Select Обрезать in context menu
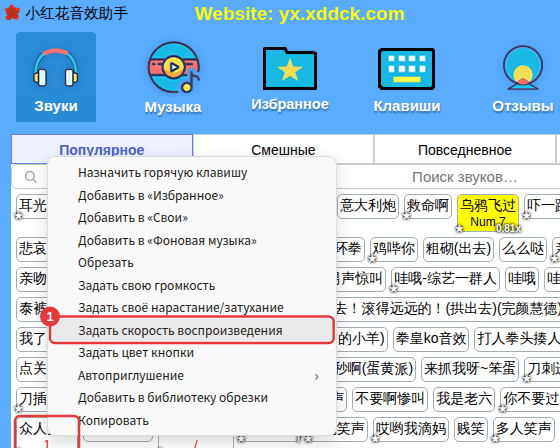 pos(192,263)
